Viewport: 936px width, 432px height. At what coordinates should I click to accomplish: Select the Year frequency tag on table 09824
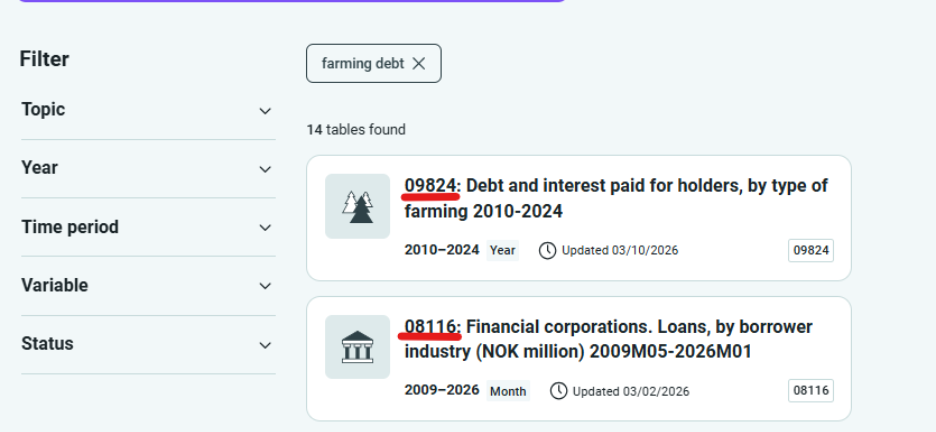[503, 250]
